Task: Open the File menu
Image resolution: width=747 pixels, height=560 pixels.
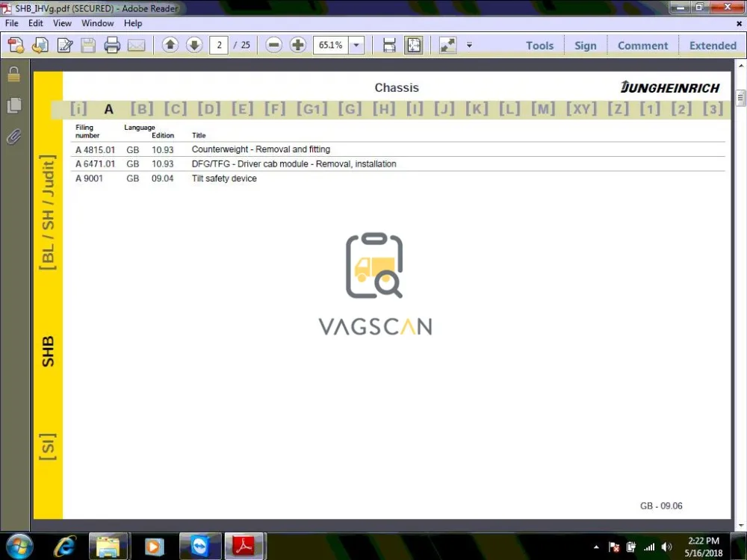Action: [x=12, y=23]
